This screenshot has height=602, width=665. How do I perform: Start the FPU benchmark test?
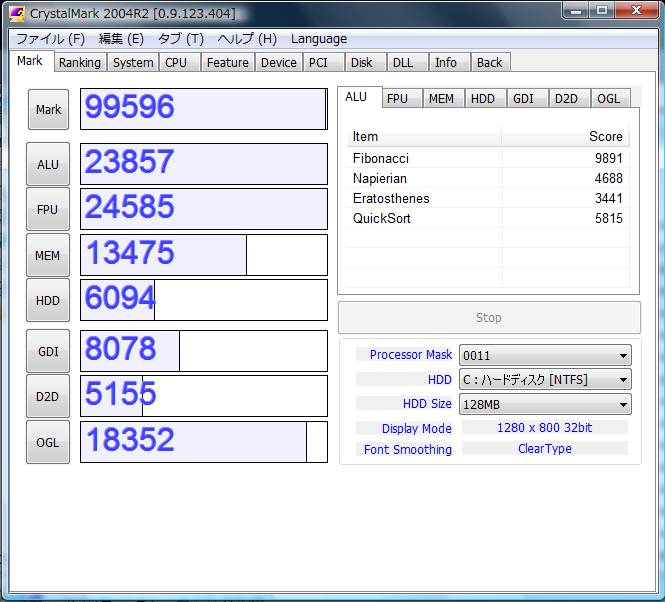pos(48,209)
